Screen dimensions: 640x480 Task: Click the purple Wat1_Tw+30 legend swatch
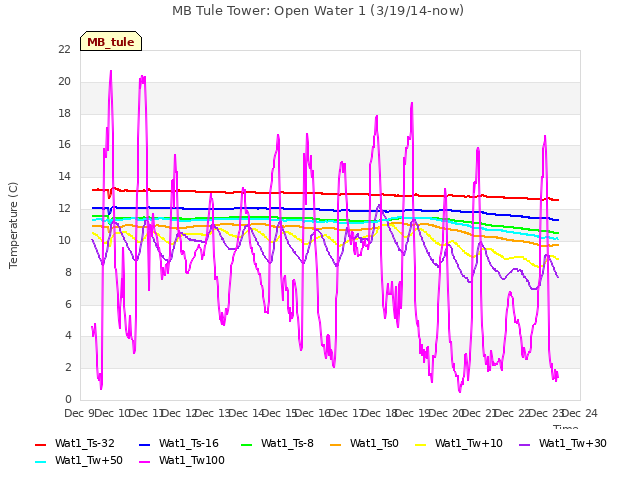tap(524, 444)
